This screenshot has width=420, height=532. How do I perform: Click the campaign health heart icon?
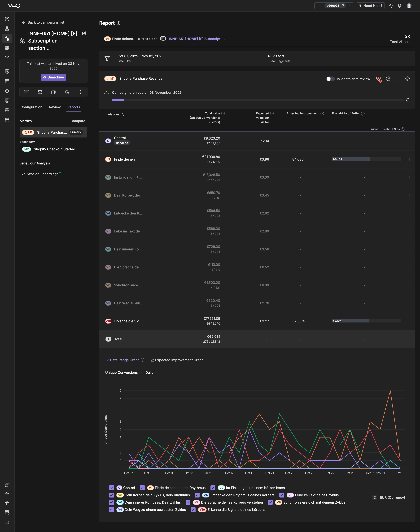pos(378,79)
